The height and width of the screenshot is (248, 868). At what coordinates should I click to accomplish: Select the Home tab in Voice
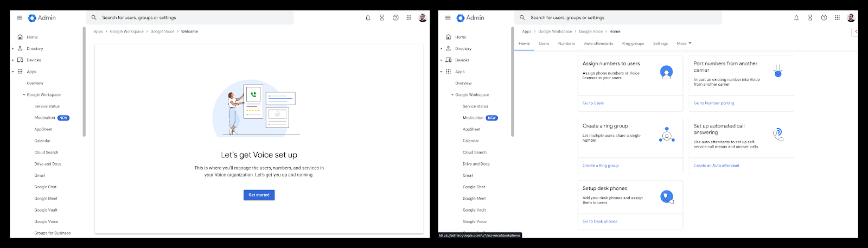(524, 43)
